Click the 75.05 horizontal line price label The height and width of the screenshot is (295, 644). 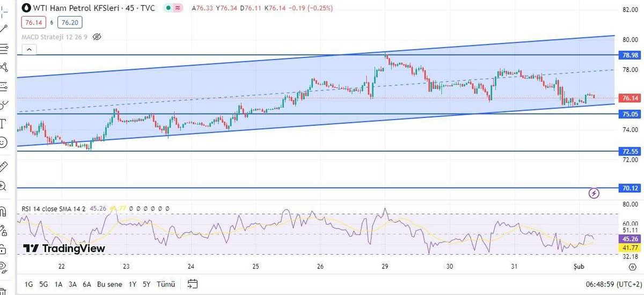[x=630, y=114]
